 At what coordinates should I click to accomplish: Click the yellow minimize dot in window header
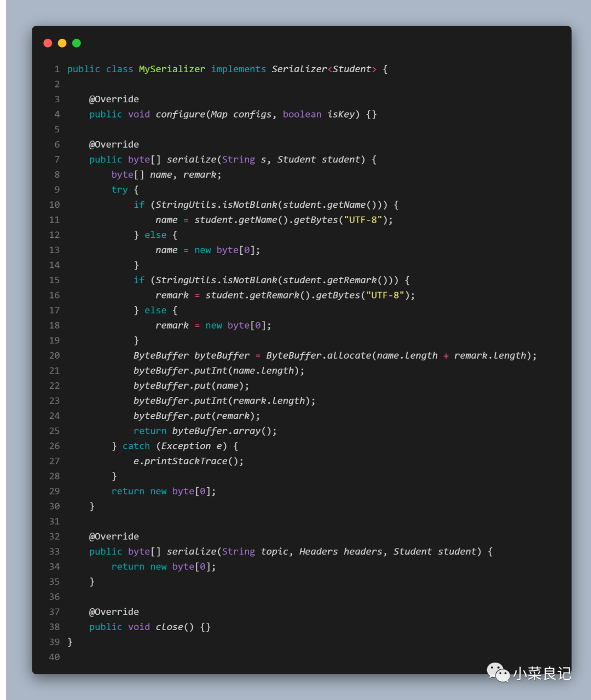[62, 43]
